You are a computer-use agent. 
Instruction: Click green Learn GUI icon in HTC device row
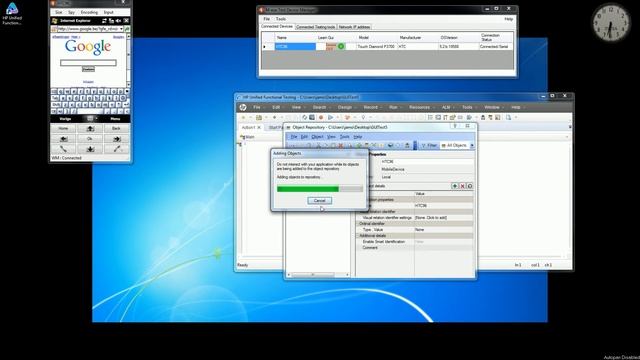click(341, 47)
